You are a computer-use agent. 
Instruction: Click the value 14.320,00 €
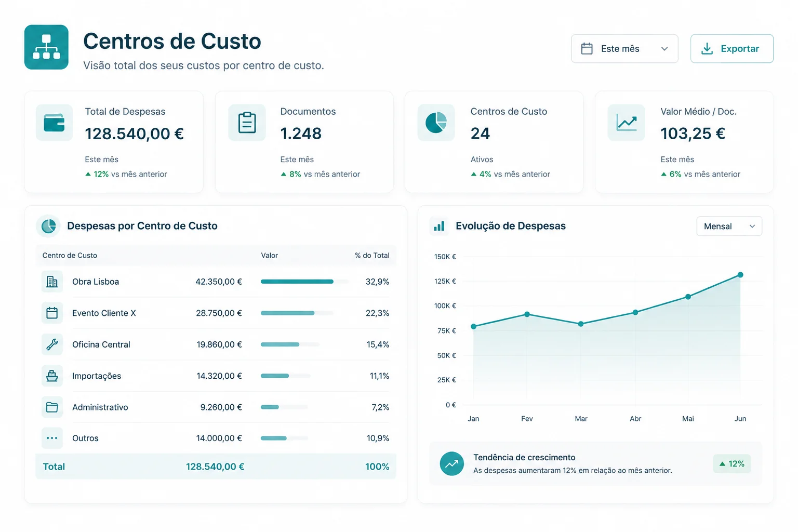pos(219,376)
